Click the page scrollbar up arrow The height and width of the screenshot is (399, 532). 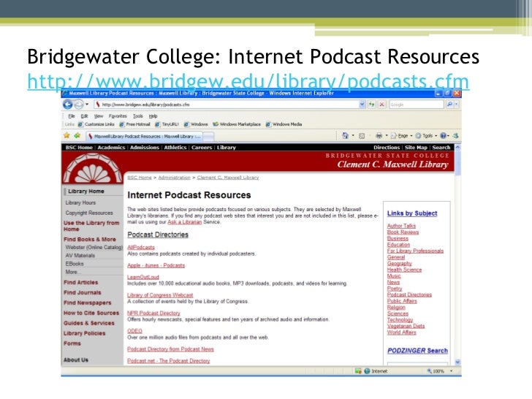coord(457,148)
